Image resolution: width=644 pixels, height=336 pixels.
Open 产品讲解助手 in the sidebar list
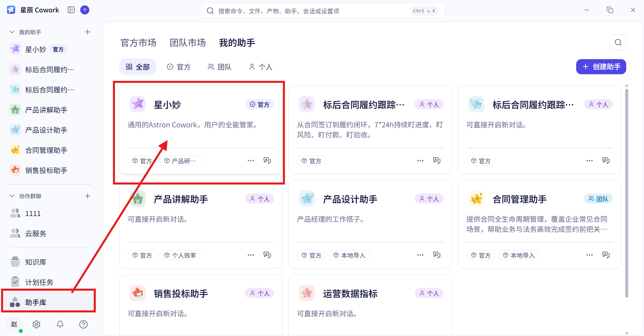pos(50,110)
